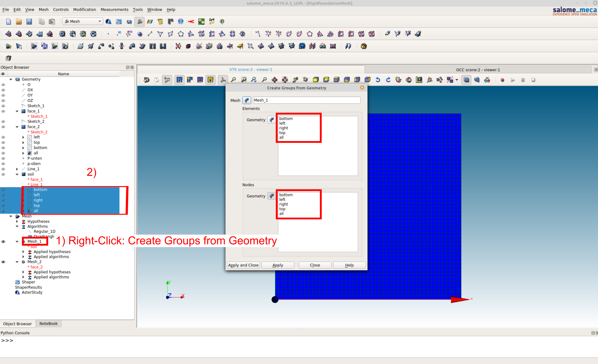Image resolution: width=598 pixels, height=364 pixels.
Task: Switch to the OCC scene:2 viewer tab
Action: click(x=478, y=70)
